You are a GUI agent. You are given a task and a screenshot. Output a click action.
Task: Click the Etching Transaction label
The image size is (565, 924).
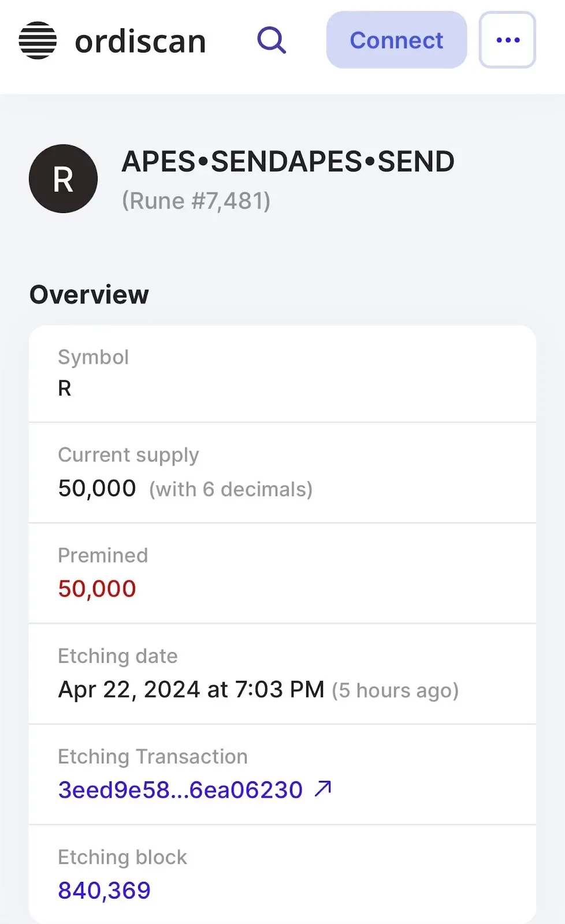coord(153,757)
